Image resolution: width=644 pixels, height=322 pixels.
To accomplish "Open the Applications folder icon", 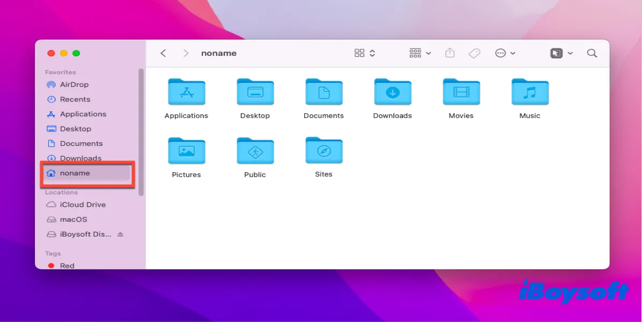I will click(x=186, y=92).
